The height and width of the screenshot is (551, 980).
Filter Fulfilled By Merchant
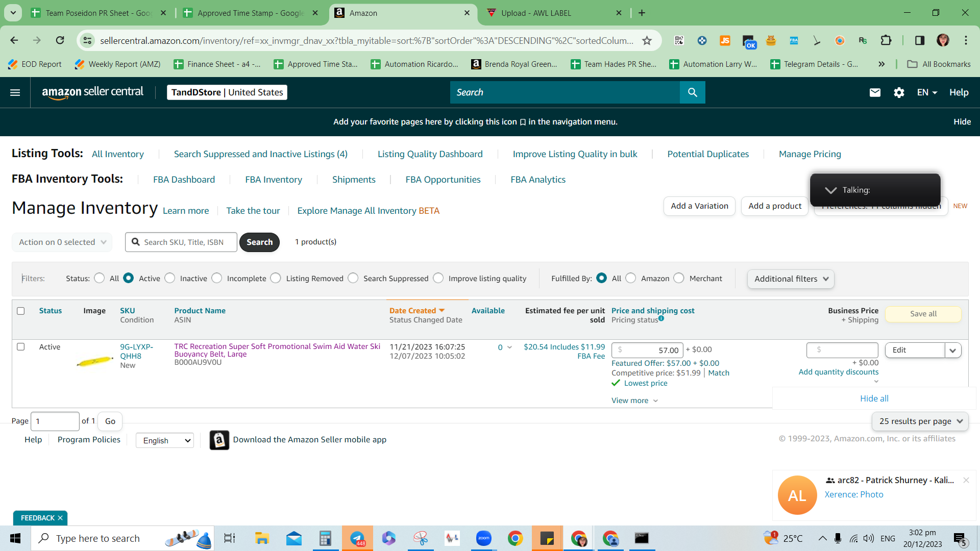679,278
